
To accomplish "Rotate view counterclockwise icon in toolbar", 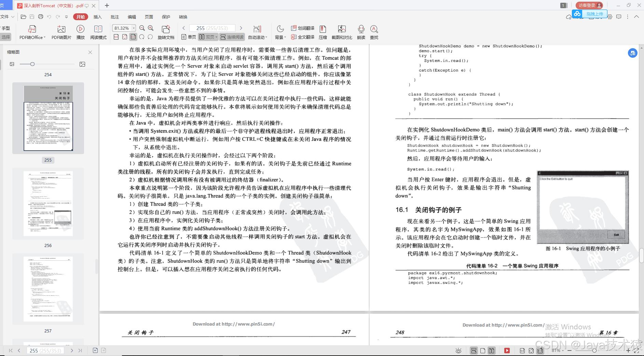I will [150, 37].
